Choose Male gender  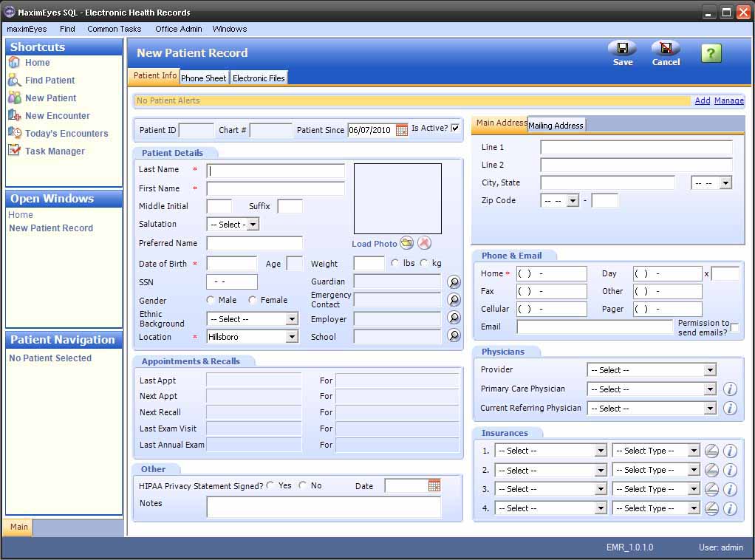(210, 300)
